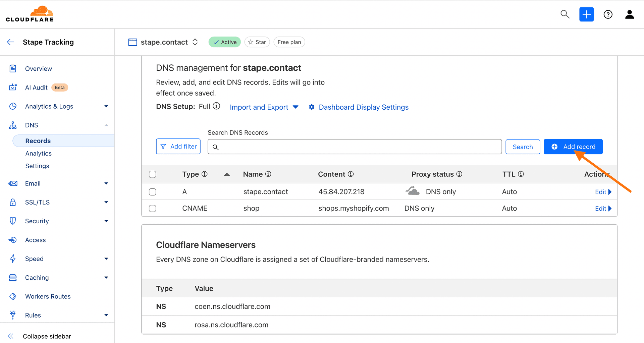This screenshot has height=343, width=644.
Task: Click the Cloudflare logo
Action: [x=30, y=13]
